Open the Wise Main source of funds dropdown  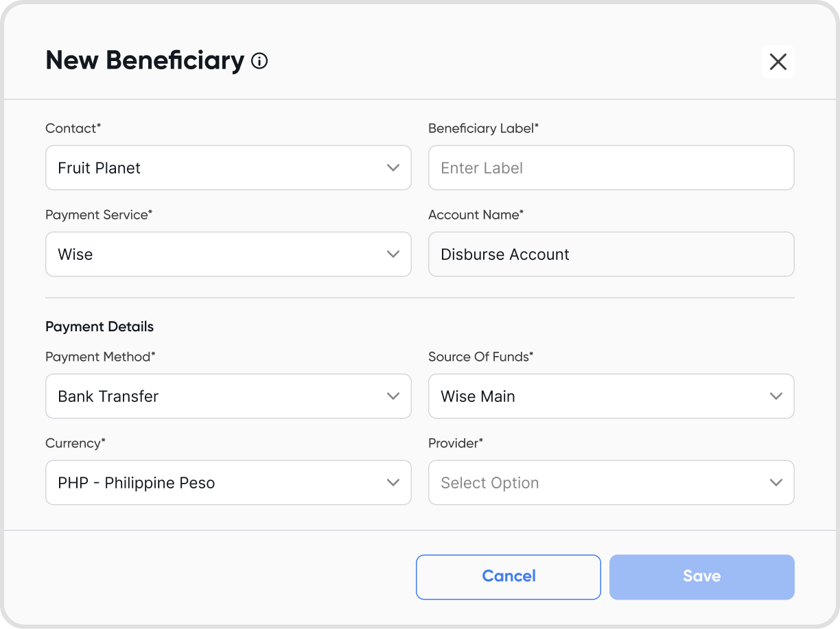tap(597, 396)
